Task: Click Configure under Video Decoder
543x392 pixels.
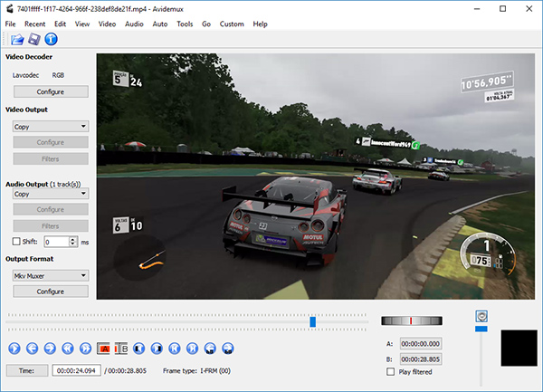Action: click(x=51, y=91)
